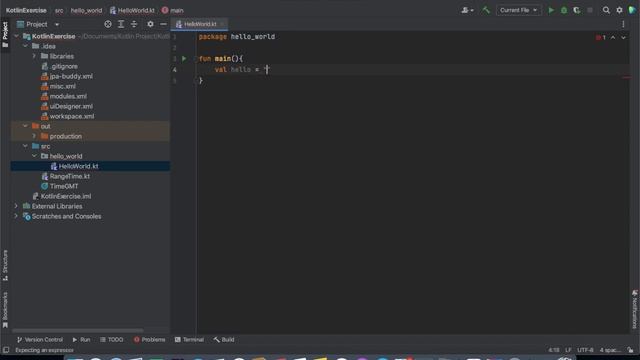Image resolution: width=640 pixels, height=360 pixels.
Task: Change LF line separator in status bar
Action: [568, 350]
